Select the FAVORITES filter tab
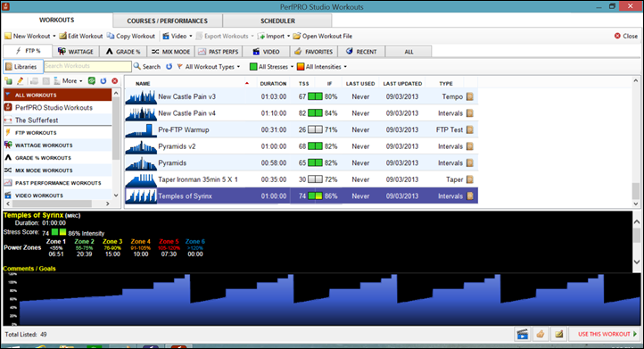 314,52
